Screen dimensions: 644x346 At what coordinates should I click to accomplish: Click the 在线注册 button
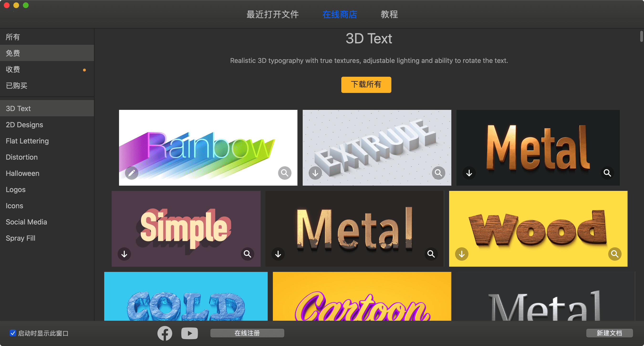click(x=247, y=333)
